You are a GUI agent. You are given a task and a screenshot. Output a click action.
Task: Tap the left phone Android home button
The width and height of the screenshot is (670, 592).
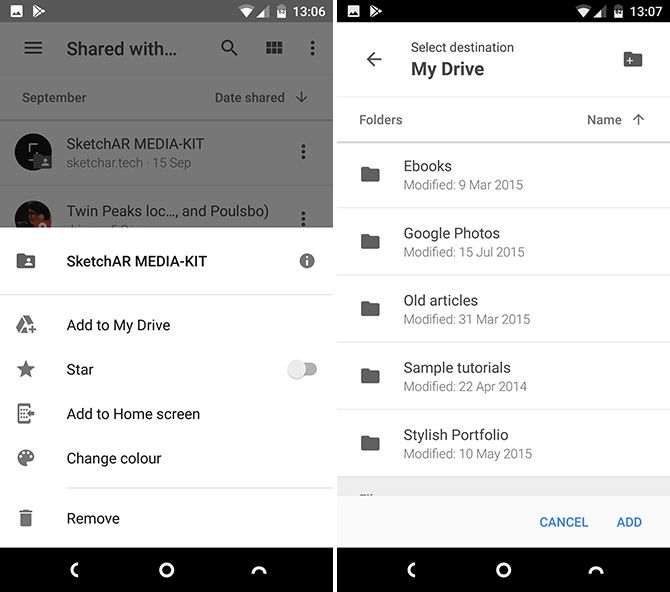pos(166,570)
